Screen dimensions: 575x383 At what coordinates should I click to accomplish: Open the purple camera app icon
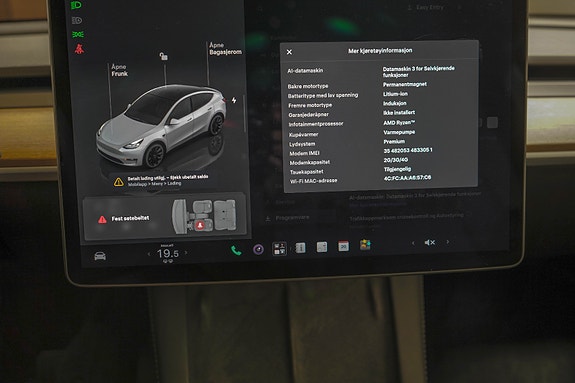coord(258,249)
